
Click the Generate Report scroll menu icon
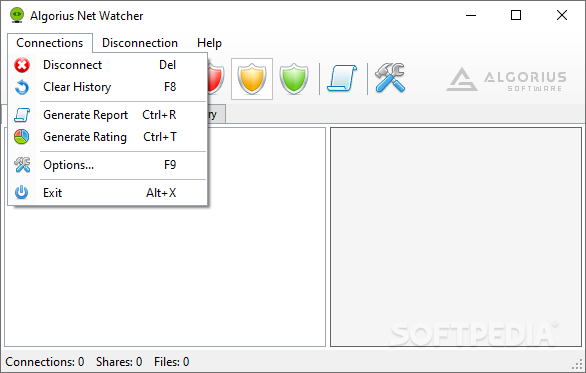(x=22, y=115)
